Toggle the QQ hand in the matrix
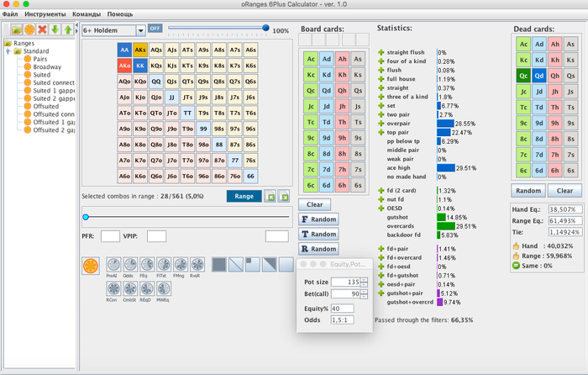 click(x=156, y=81)
